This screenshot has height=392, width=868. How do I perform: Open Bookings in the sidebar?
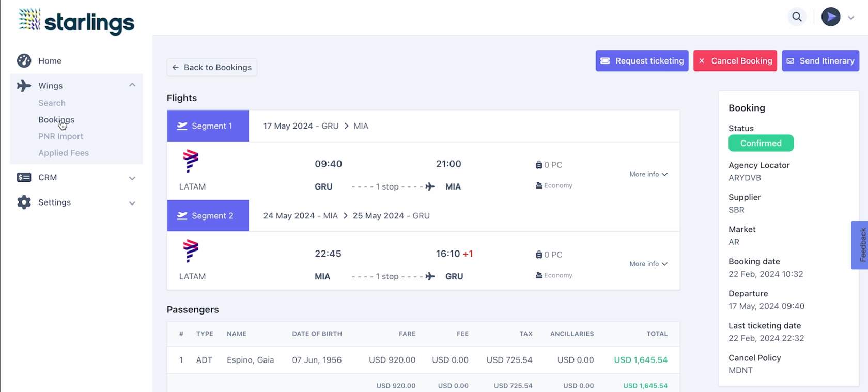click(56, 119)
